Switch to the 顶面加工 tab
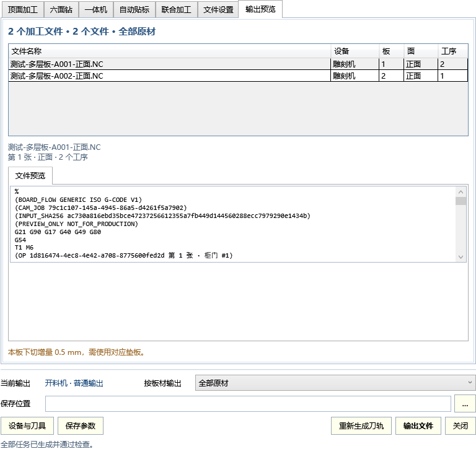Screen dimensions: 476x449 point(23,10)
